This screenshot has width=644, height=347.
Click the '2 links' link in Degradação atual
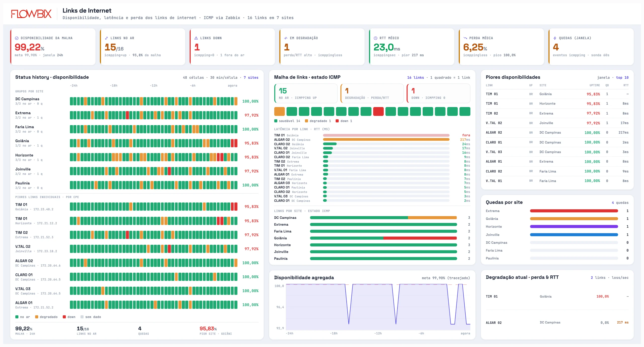tap(598, 278)
